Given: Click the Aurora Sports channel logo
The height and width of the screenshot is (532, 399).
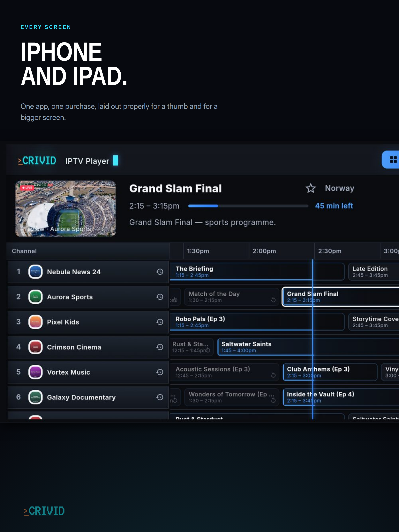Looking at the screenshot, I should coord(35,297).
